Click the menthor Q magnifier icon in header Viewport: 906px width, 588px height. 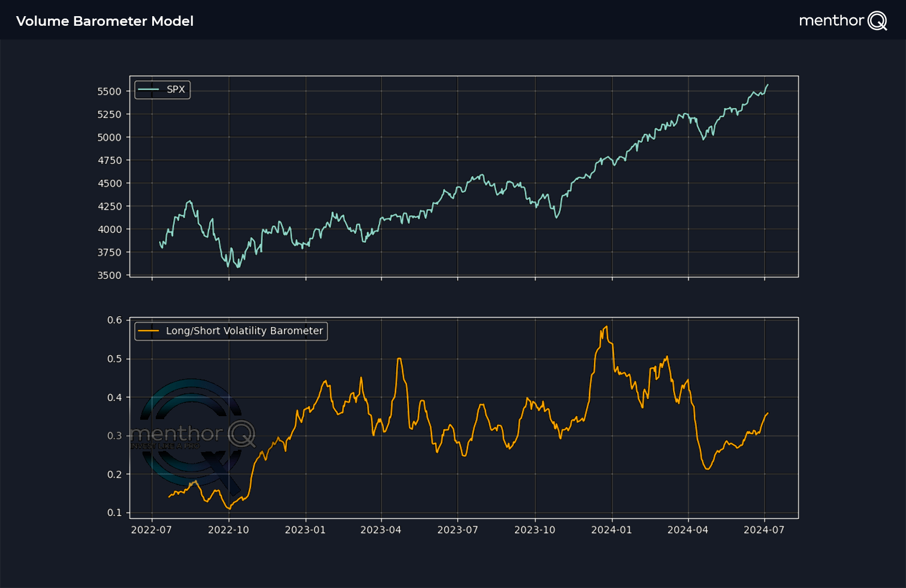tap(877, 21)
